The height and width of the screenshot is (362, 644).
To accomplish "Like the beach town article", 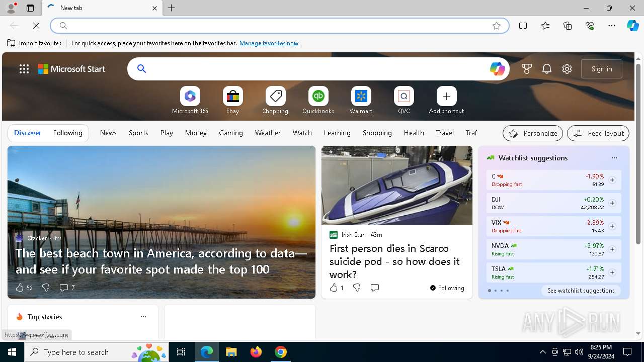I will (24, 288).
